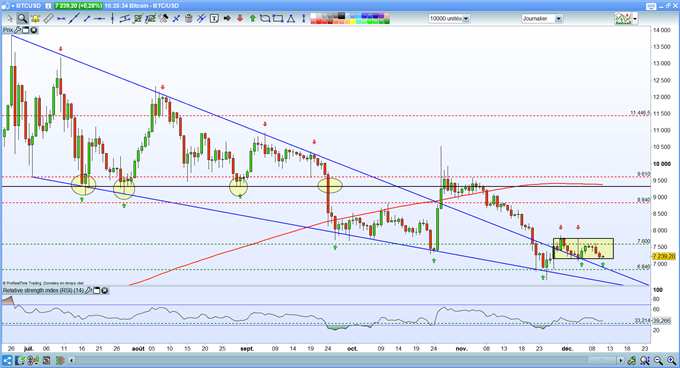Screen dimensions: 680x368
Task: Open Prix panel wrench settings
Action: [x=17, y=30]
